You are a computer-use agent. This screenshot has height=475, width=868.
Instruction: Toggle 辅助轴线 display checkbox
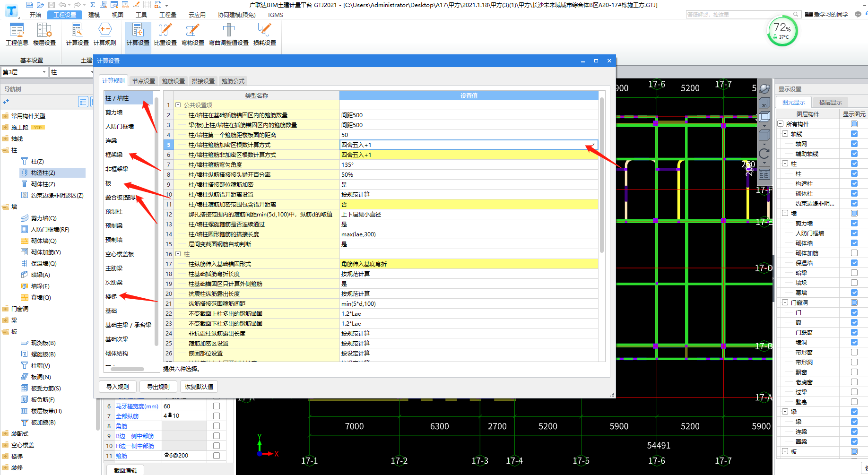click(854, 154)
